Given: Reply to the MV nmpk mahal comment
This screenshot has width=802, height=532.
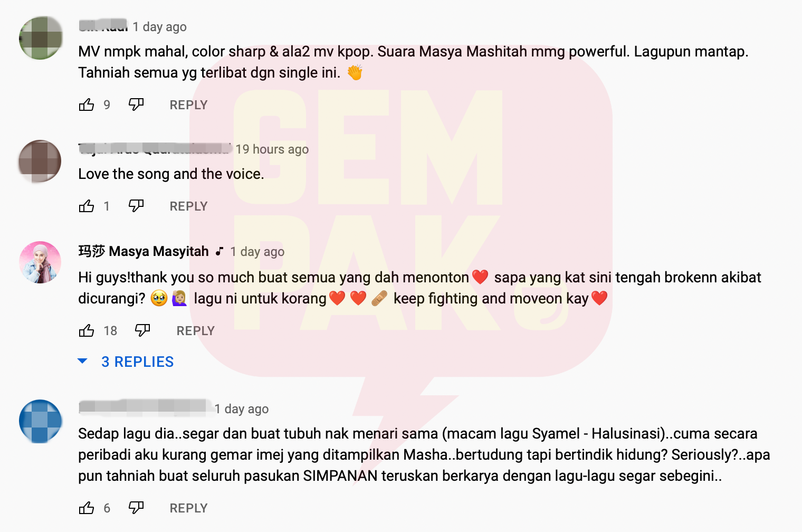Looking at the screenshot, I should click(188, 105).
